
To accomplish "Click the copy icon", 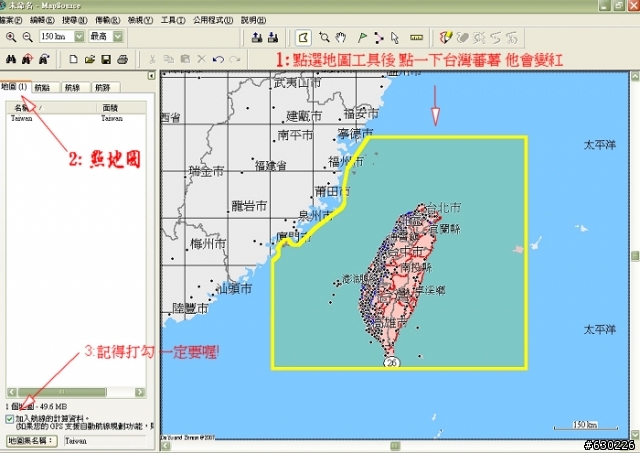I will [169, 60].
